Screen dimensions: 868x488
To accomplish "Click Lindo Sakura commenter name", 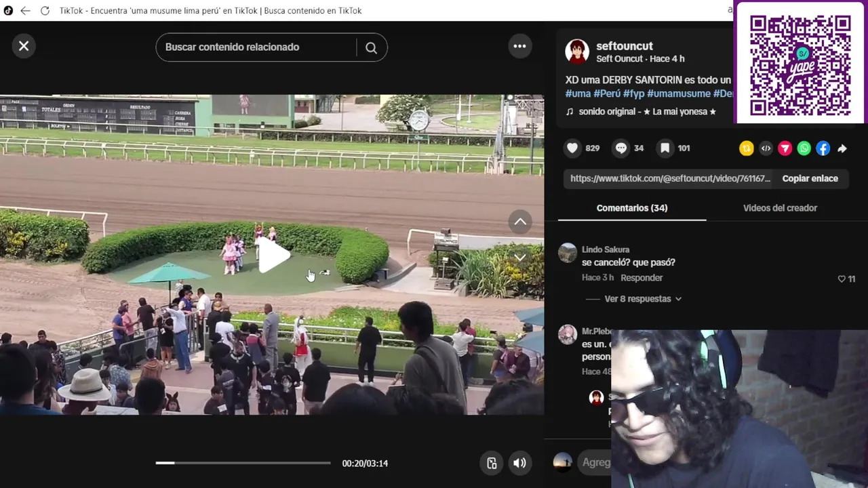I will point(605,249).
